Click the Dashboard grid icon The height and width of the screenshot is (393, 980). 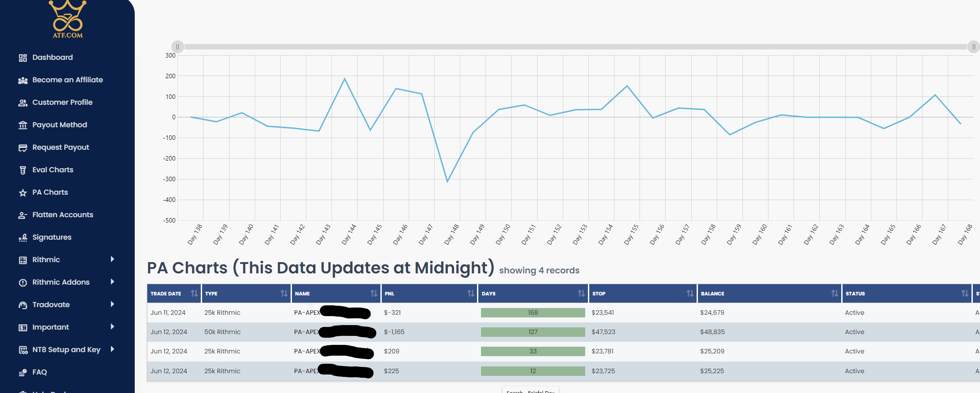pos(23,58)
